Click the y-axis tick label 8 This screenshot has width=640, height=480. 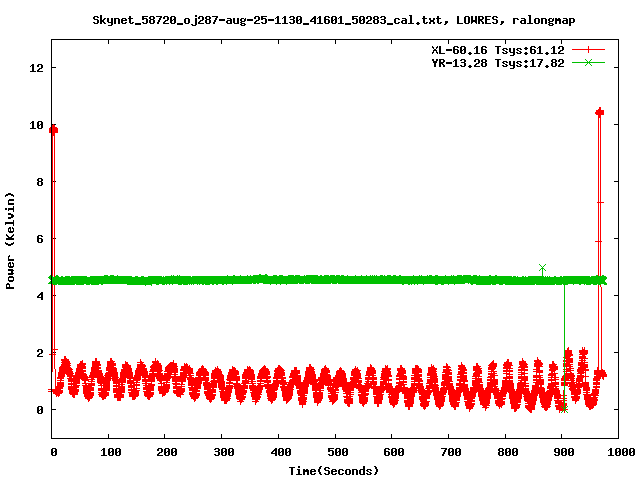(x=40, y=182)
